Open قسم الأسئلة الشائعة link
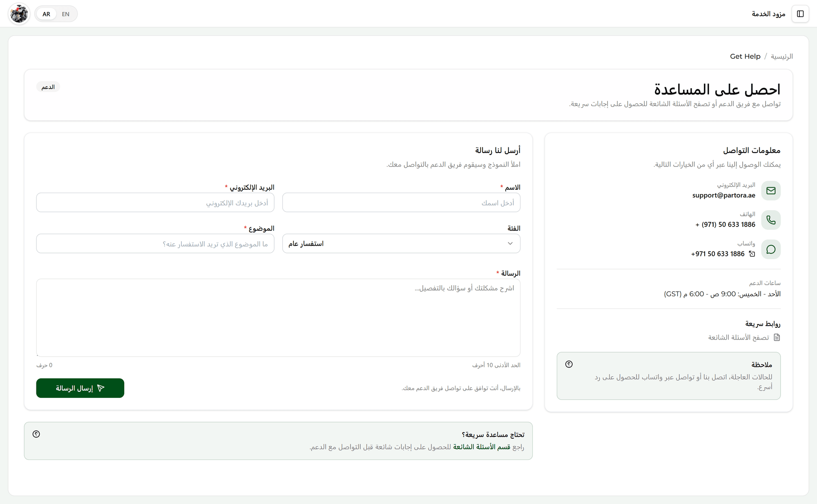 pyautogui.click(x=482, y=447)
